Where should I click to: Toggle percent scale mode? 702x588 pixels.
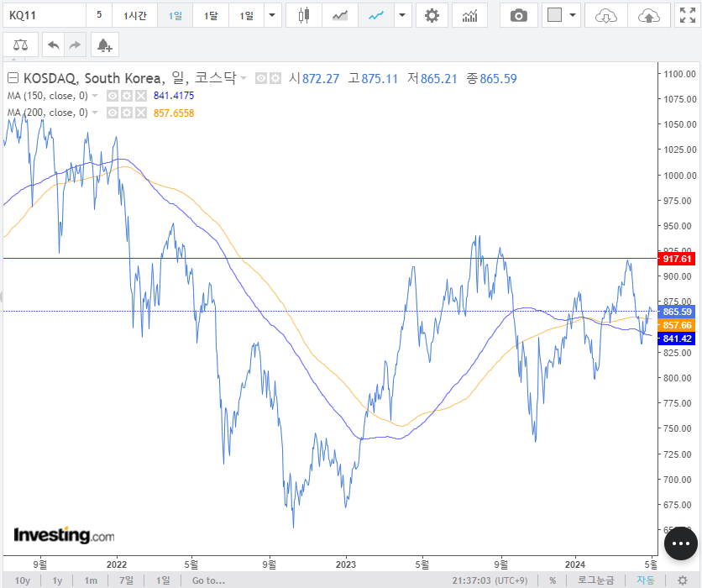553,580
